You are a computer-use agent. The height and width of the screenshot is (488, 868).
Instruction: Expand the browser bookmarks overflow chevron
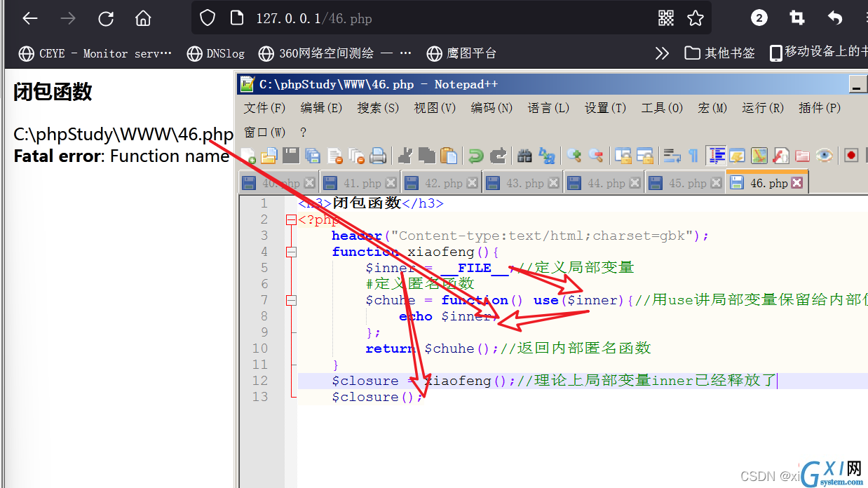pos(662,53)
